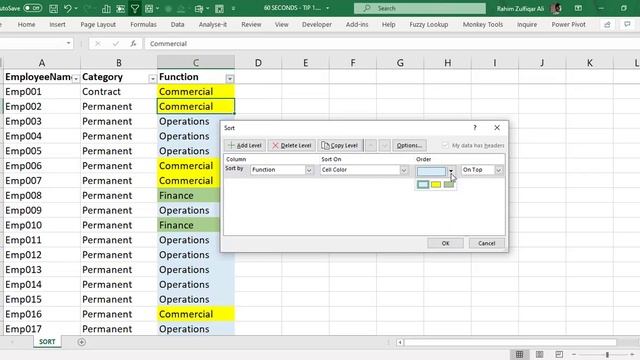Open the Insert ribbon tab
Image resolution: width=640 pixels, height=360 pixels.
click(x=57, y=24)
